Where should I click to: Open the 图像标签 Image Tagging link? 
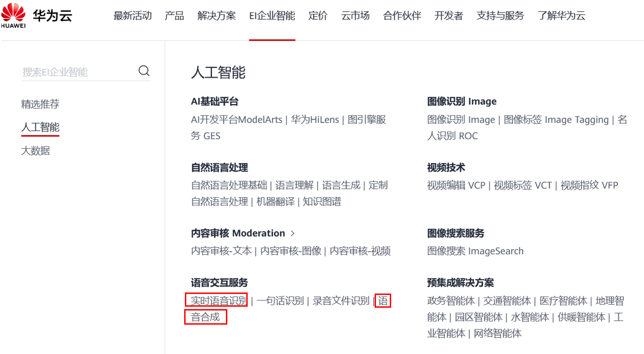click(x=556, y=119)
